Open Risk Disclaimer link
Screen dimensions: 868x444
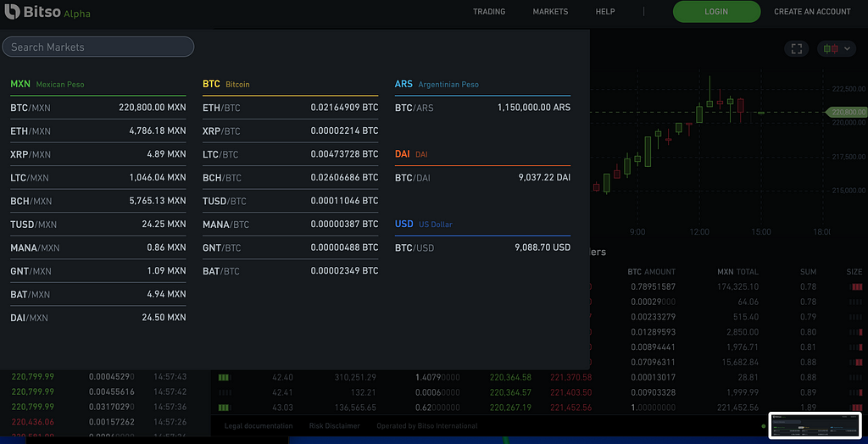(334, 425)
